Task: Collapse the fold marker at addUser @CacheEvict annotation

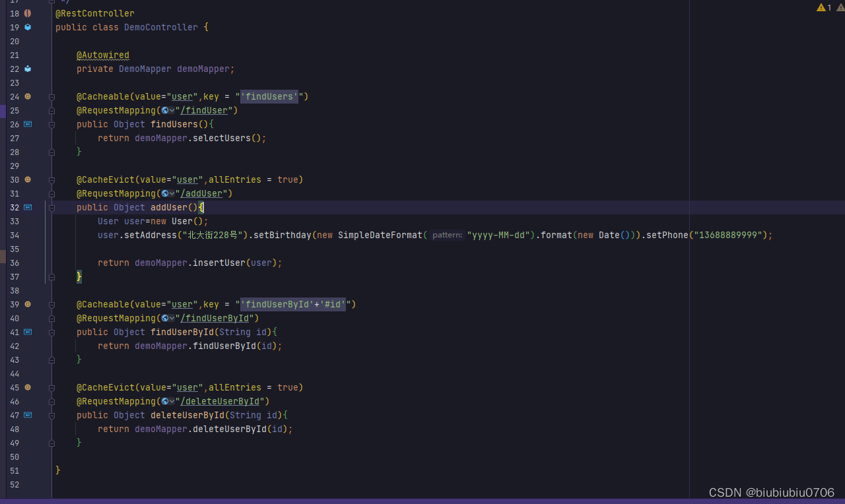Action: pyautogui.click(x=51, y=179)
